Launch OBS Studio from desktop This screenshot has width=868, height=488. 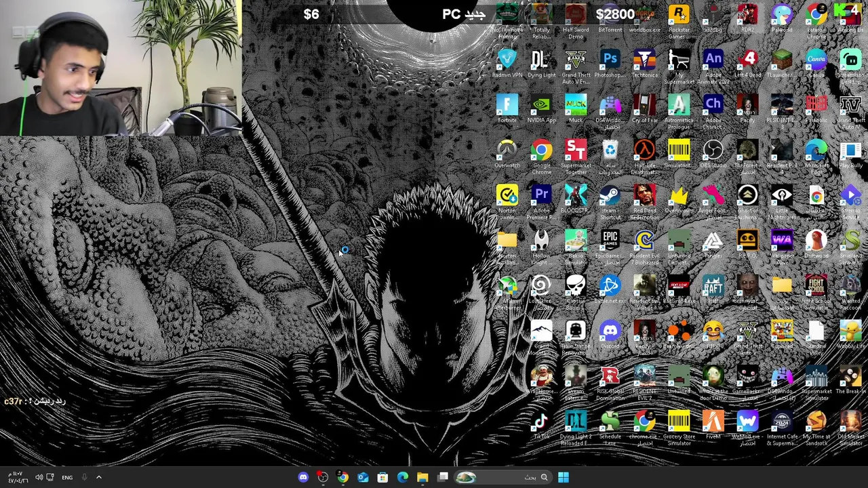(713, 155)
